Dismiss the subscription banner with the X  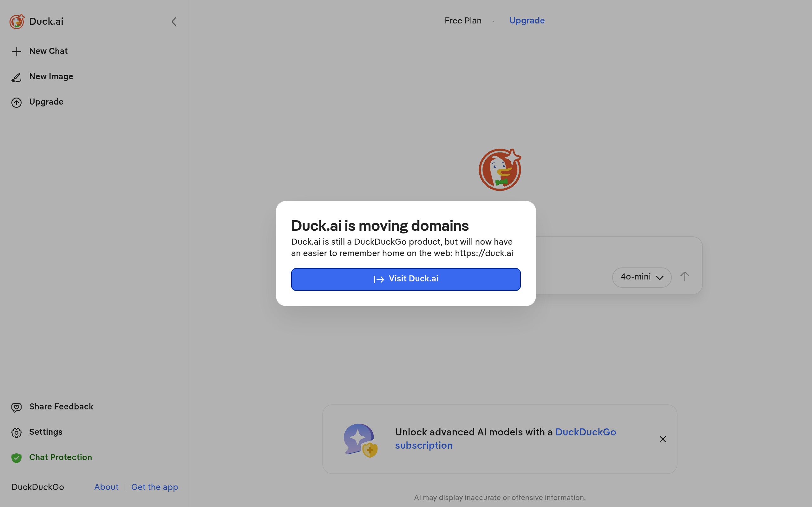pos(663,439)
